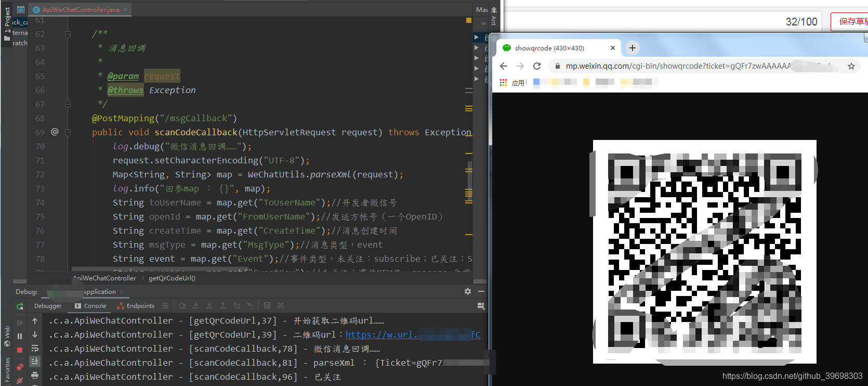Restore debug layout icon at right

click(481, 306)
